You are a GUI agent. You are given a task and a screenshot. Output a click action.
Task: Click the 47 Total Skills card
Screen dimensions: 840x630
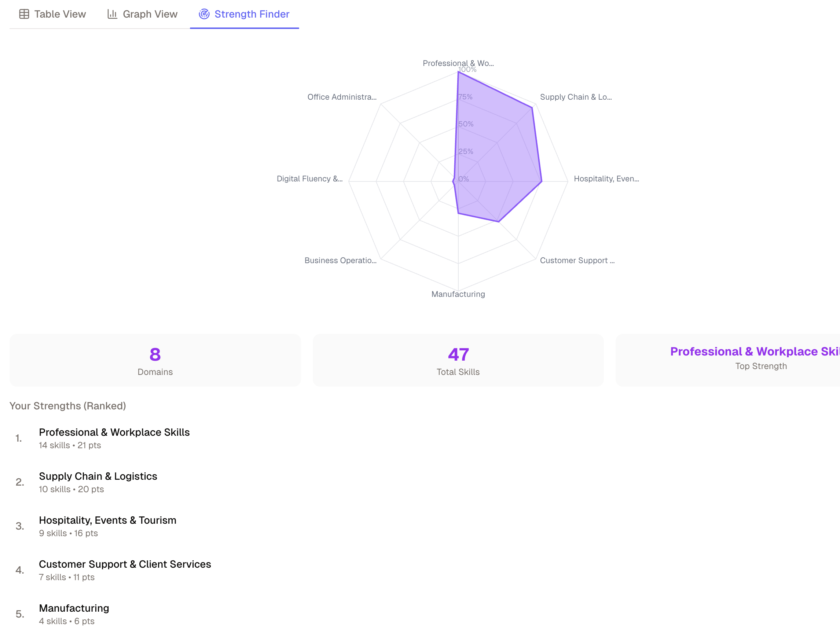458,360
